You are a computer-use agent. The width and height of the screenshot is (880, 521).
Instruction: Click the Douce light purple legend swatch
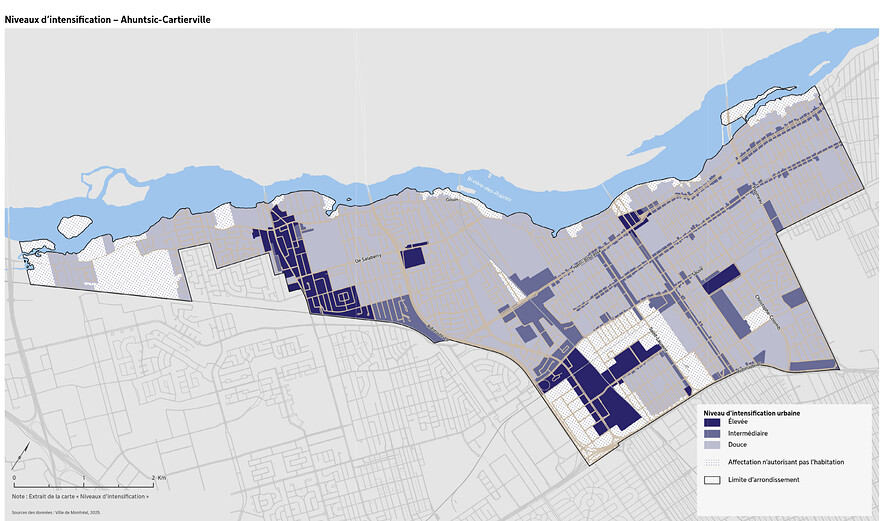711,445
